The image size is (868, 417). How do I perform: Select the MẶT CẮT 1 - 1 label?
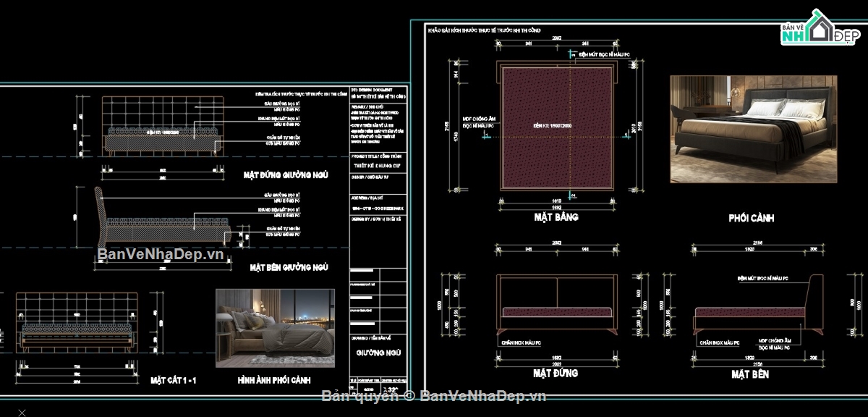click(x=173, y=379)
